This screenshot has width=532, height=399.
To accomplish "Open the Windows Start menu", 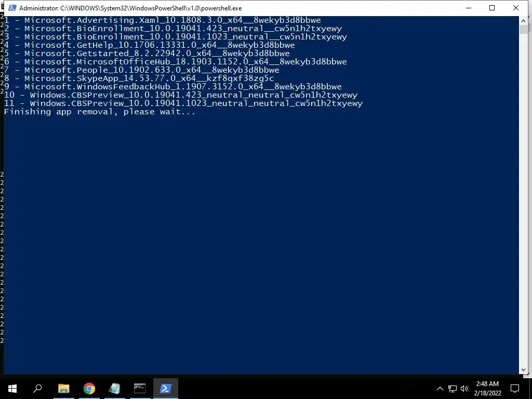I will pyautogui.click(x=12, y=388).
